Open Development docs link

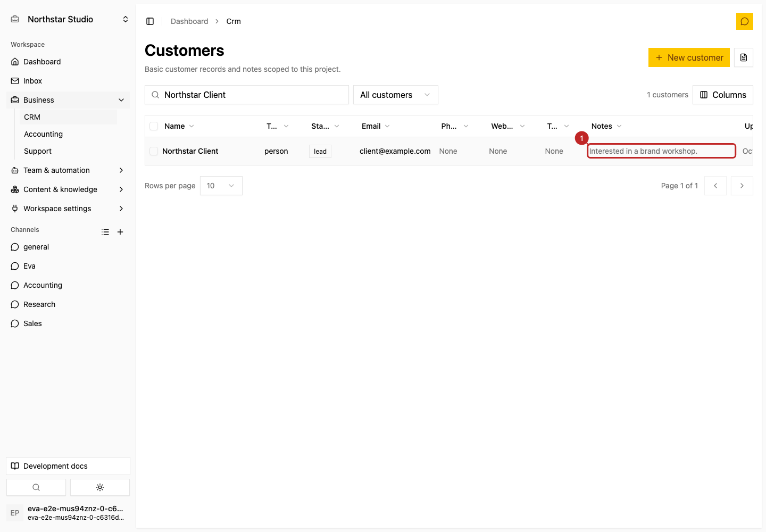[x=68, y=466]
